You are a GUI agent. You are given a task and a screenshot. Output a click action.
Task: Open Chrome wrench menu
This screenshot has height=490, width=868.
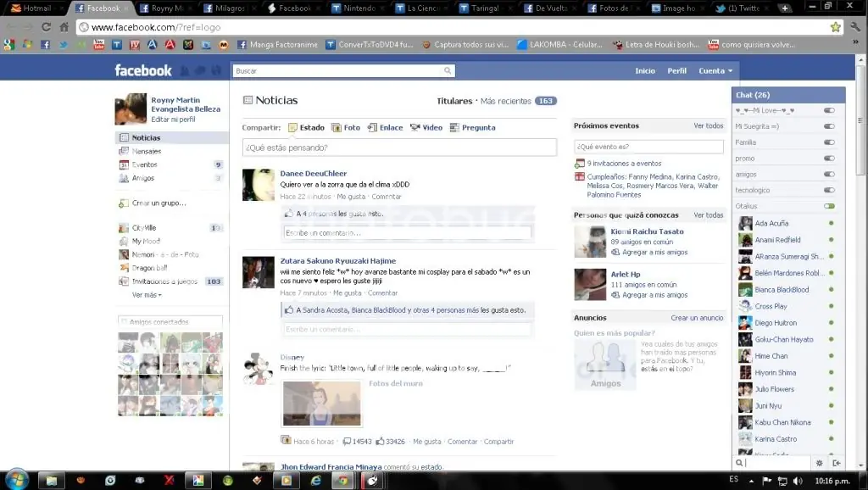[x=855, y=26]
